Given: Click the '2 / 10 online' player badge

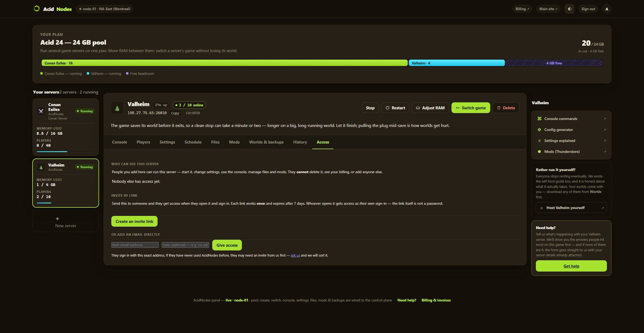Looking at the screenshot, I should point(189,105).
